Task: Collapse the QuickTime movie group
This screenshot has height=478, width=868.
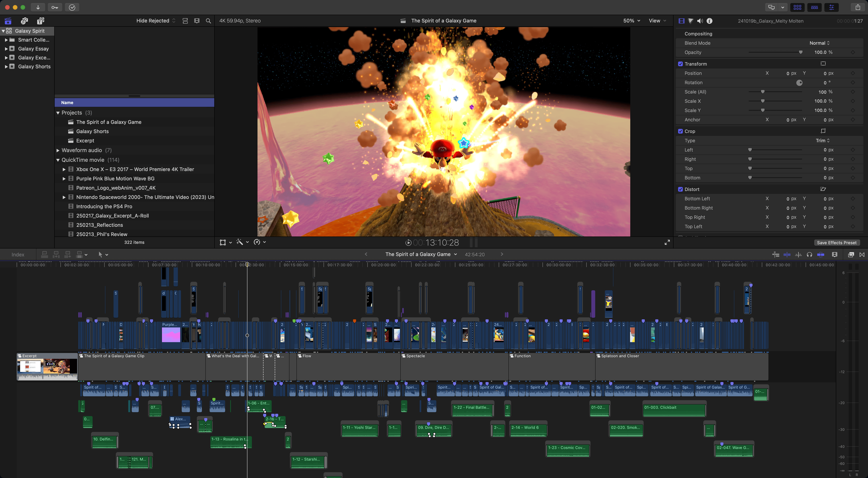Action: click(58, 160)
